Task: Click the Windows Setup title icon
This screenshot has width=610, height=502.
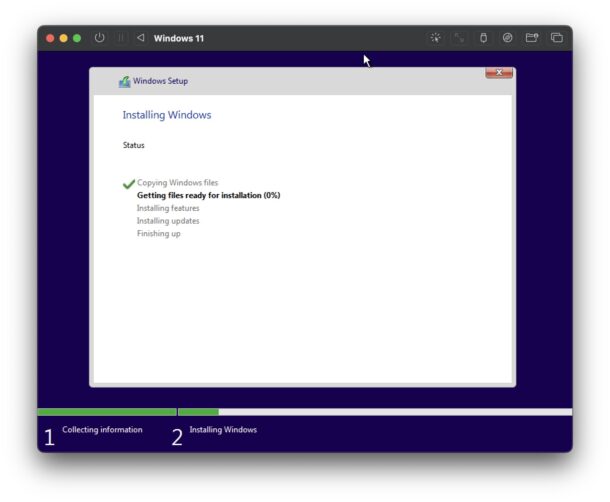Action: 124,82
